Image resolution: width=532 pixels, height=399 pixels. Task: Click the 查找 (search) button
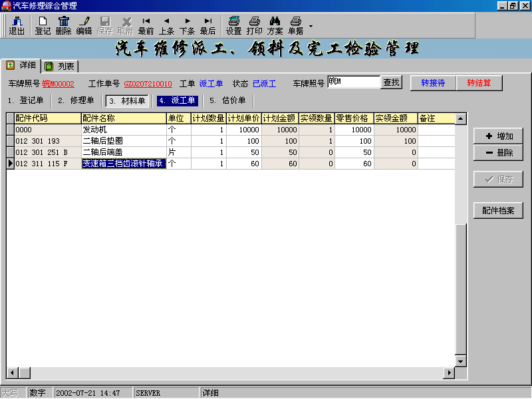pos(391,82)
